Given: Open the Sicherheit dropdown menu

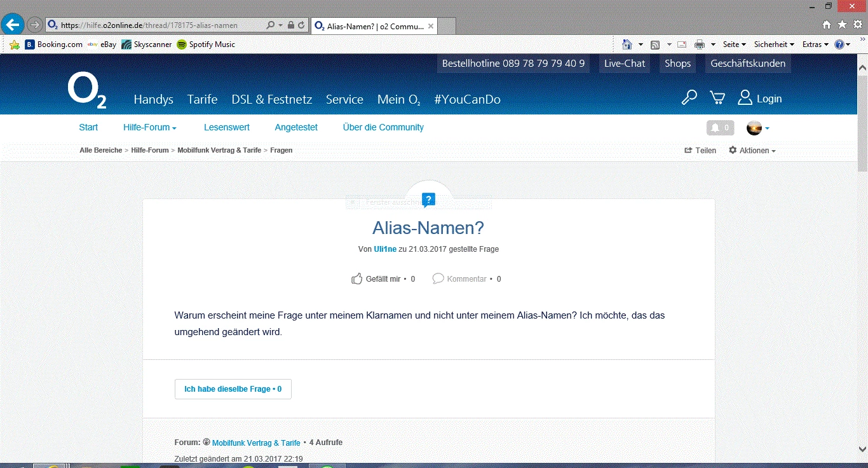Looking at the screenshot, I should point(774,45).
